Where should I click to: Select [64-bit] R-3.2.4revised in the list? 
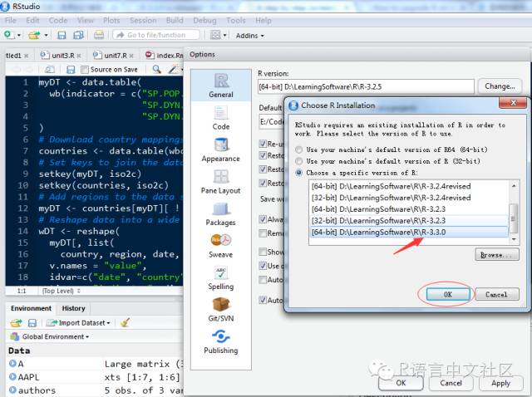click(409, 186)
